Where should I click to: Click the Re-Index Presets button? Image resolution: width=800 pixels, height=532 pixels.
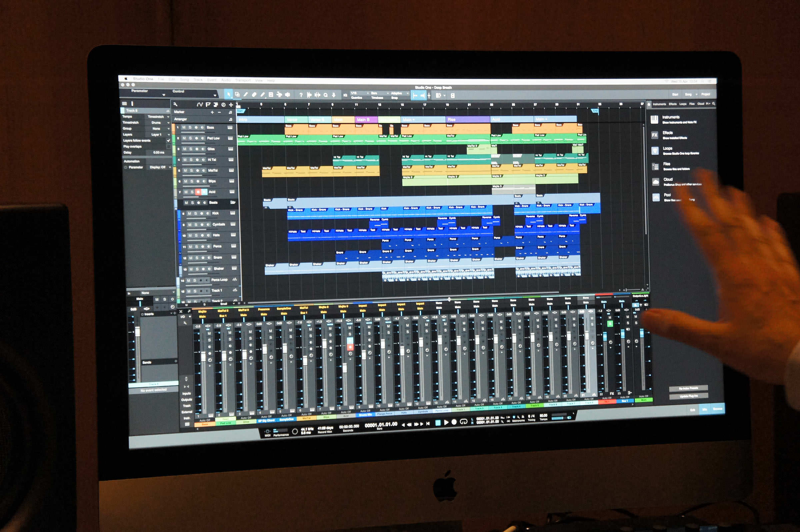(688, 388)
